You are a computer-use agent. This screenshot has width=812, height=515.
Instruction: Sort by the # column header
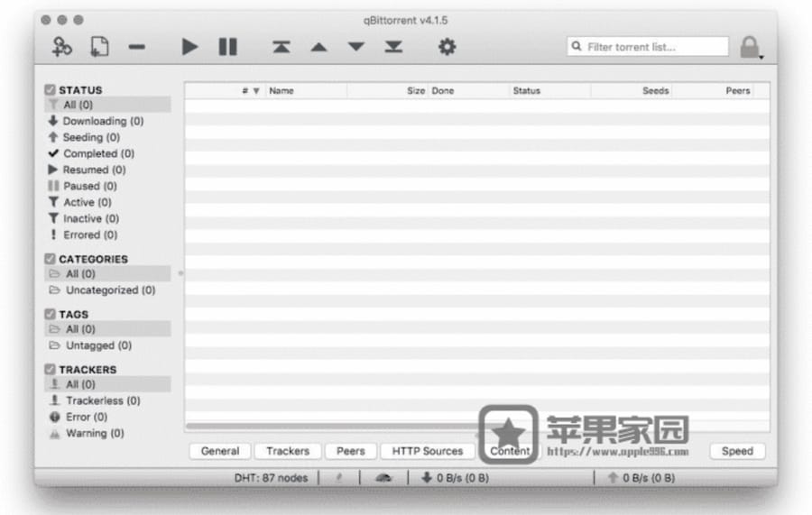click(225, 90)
